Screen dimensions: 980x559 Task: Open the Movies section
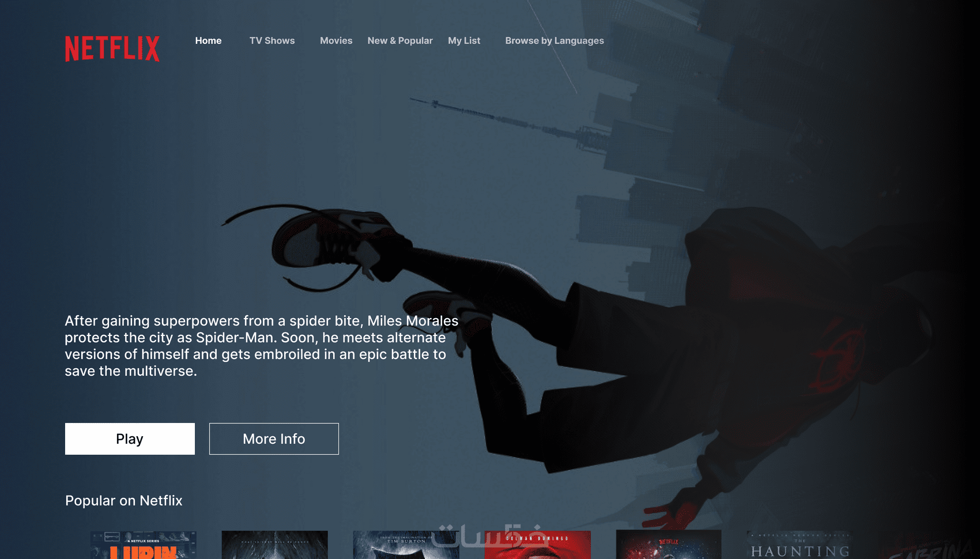point(336,41)
